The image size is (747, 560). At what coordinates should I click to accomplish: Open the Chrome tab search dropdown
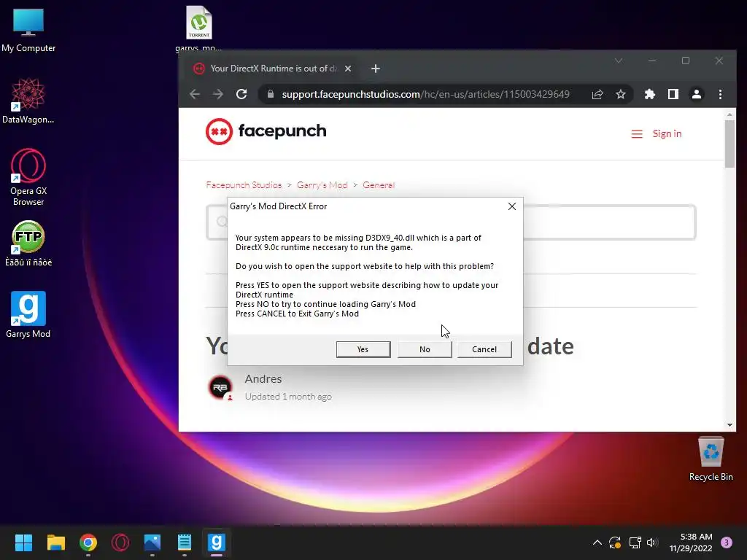click(619, 61)
